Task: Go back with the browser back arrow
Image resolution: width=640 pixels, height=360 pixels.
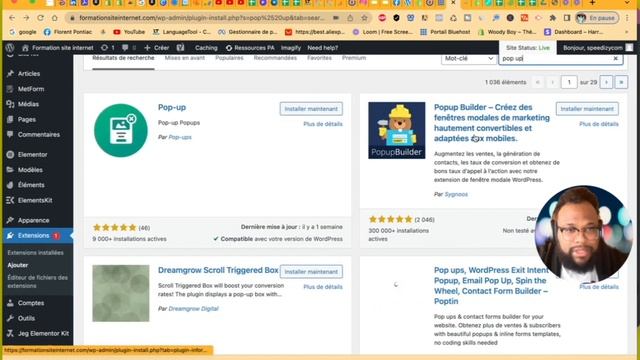Action: pyautogui.click(x=12, y=18)
